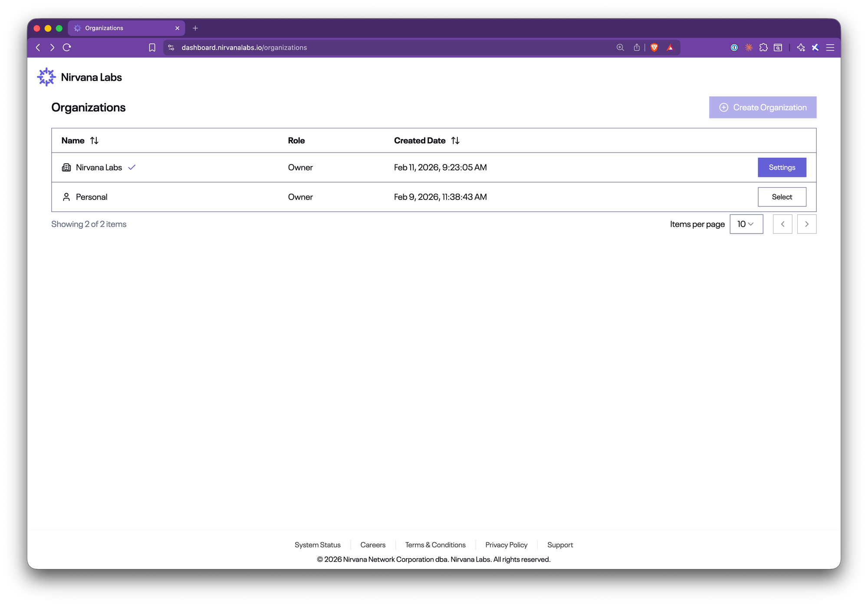Open the System Status footer link
Image resolution: width=868 pixels, height=605 pixels.
(x=317, y=545)
